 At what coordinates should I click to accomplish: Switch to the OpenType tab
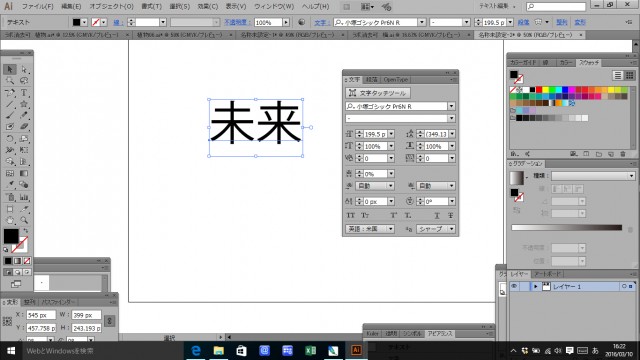coord(396,80)
